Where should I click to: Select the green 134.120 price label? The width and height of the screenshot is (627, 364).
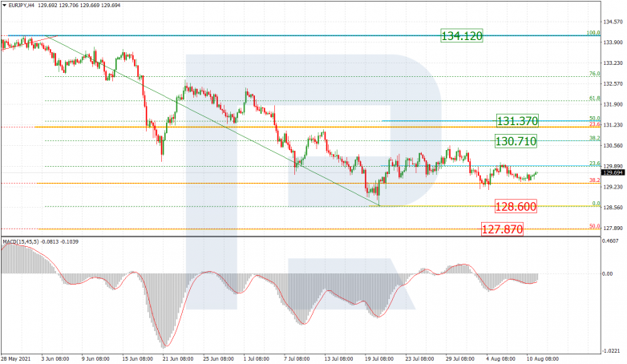pyautogui.click(x=462, y=36)
